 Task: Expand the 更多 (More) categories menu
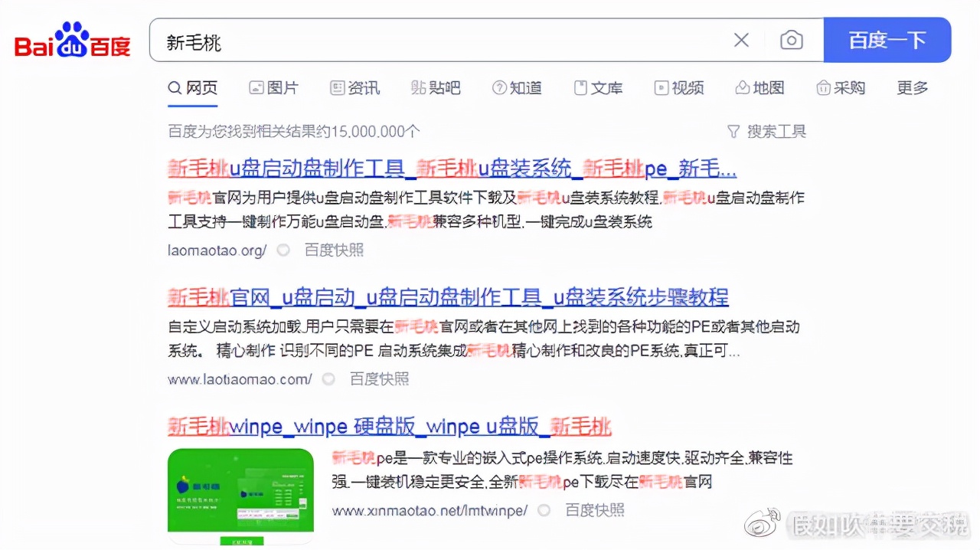[912, 87]
